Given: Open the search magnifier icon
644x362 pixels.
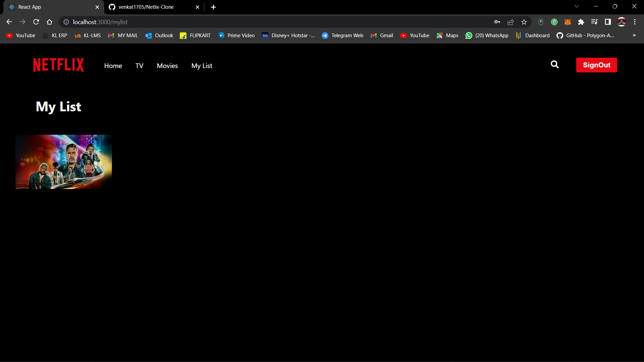Looking at the screenshot, I should click(x=555, y=64).
